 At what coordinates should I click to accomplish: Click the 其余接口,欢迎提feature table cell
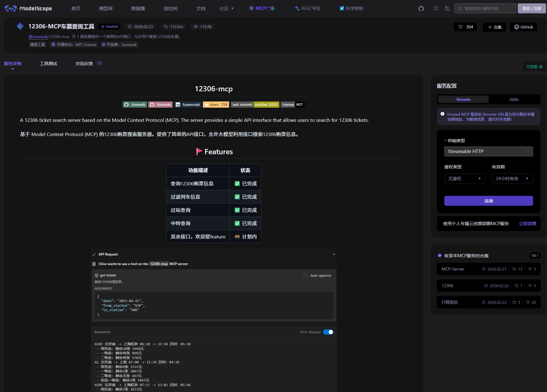click(198, 237)
